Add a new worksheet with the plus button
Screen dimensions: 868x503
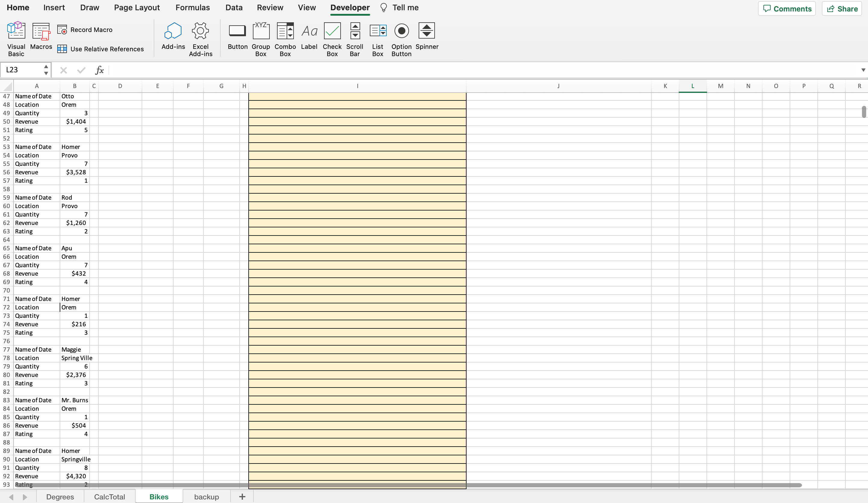click(242, 496)
